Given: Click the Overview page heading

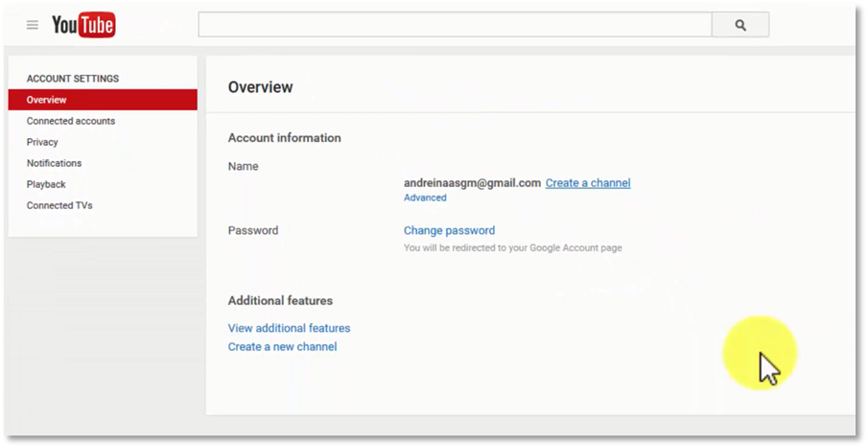Looking at the screenshot, I should pos(260,87).
